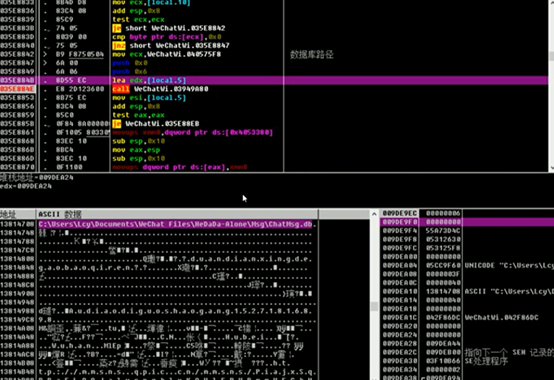This screenshot has width=554, height=380.
Task: Click the stack value 053125F8
Action: (x=443, y=248)
